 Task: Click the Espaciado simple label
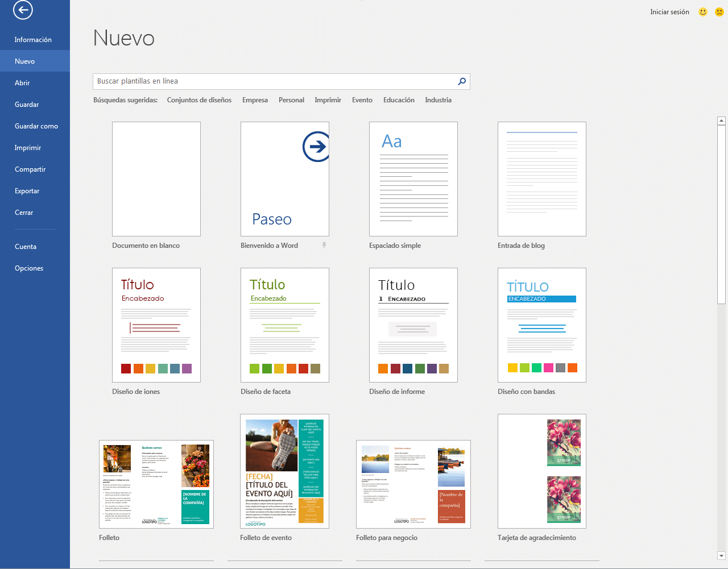tap(395, 246)
